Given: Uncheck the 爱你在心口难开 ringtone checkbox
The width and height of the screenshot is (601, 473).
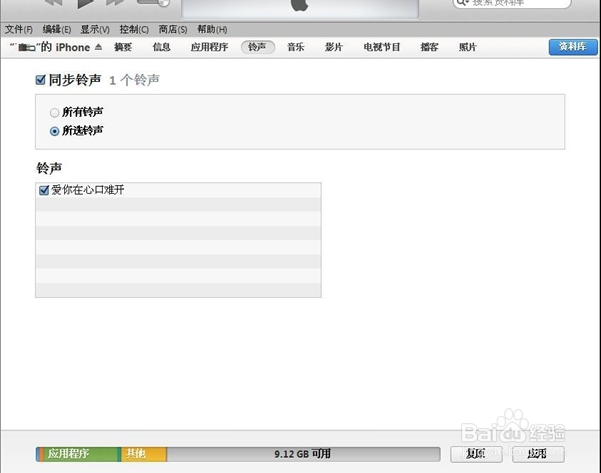Looking at the screenshot, I should point(44,190).
